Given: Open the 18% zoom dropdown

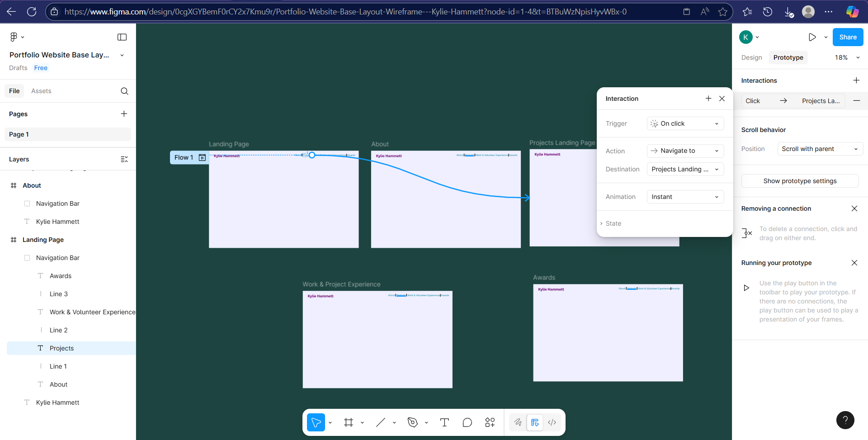Looking at the screenshot, I should point(847,57).
